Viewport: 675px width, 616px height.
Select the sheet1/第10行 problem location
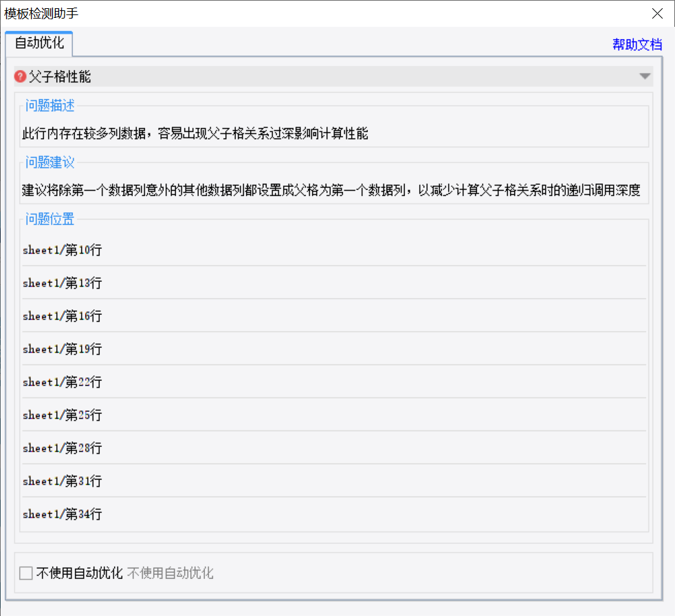[x=62, y=250]
